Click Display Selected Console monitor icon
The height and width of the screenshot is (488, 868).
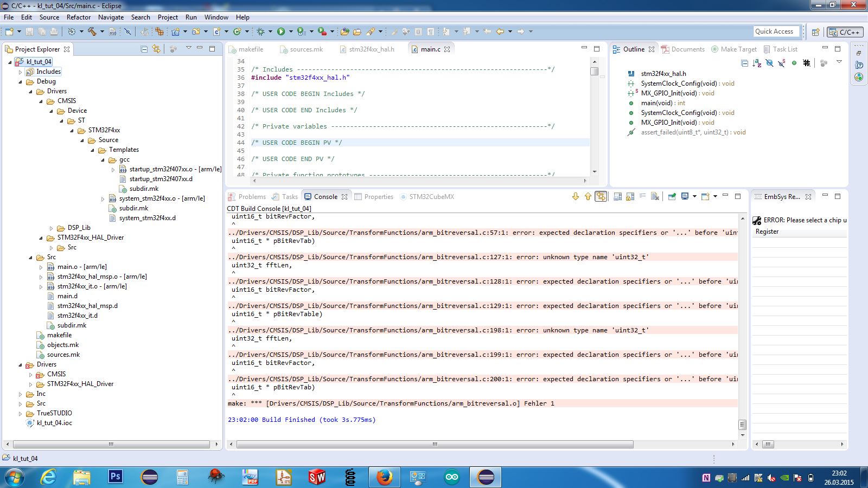pos(685,196)
